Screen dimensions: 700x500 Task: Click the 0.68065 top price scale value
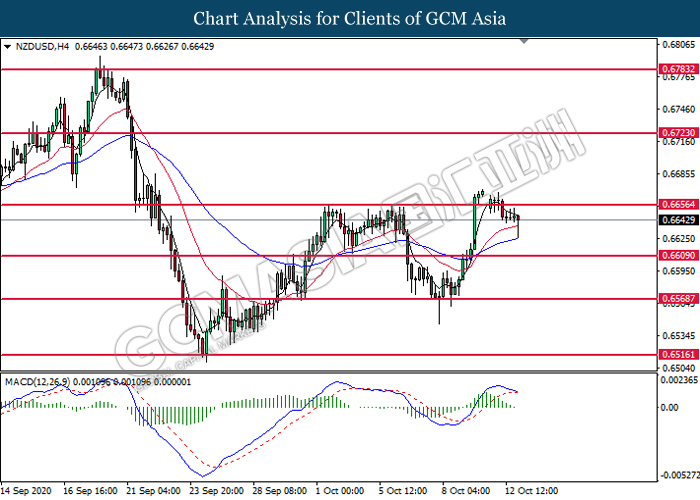click(x=678, y=44)
